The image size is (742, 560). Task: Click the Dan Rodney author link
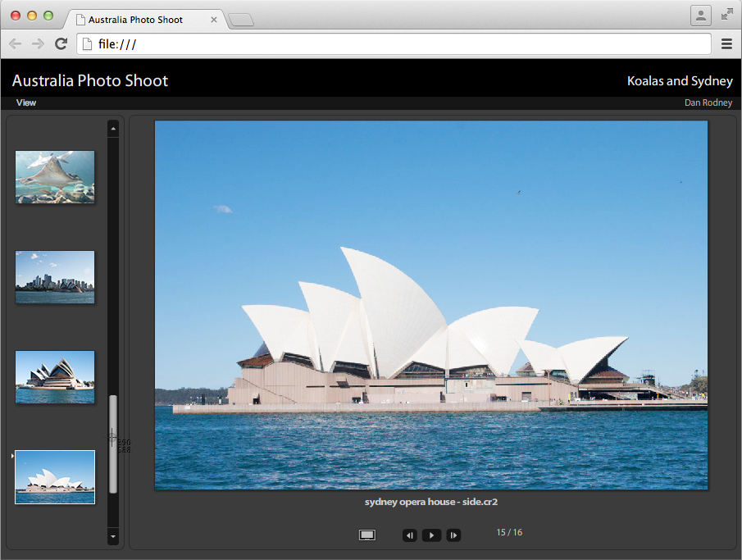point(708,102)
